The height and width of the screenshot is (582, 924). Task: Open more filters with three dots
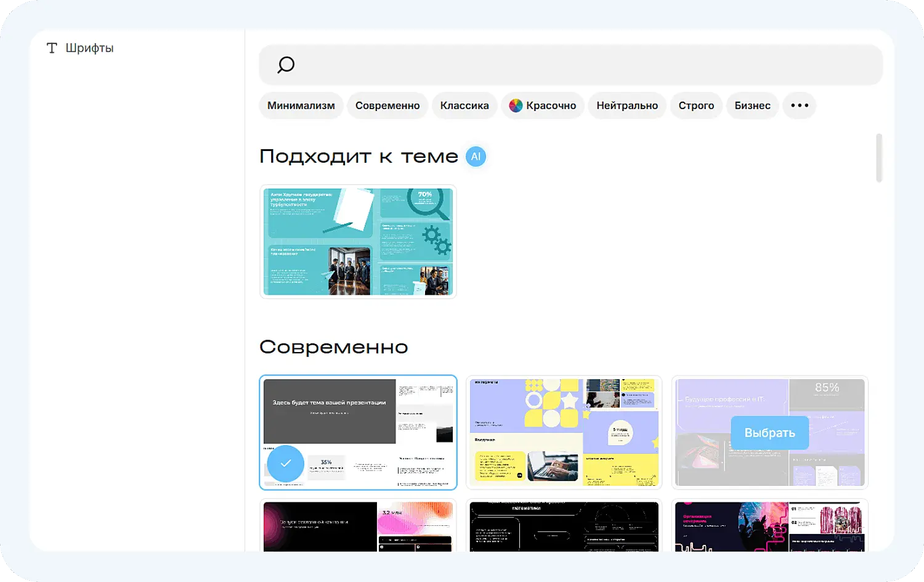pos(800,105)
